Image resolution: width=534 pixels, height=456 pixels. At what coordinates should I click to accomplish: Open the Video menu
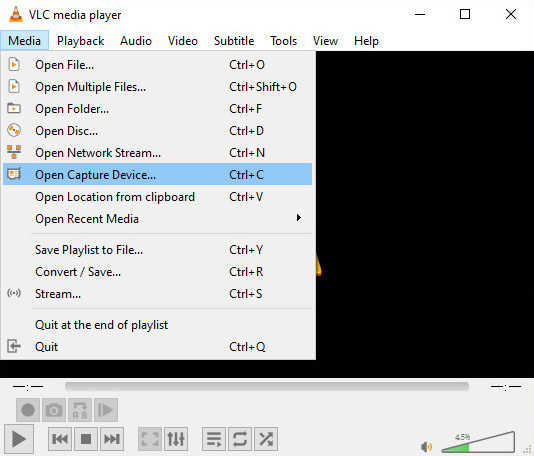[183, 41]
